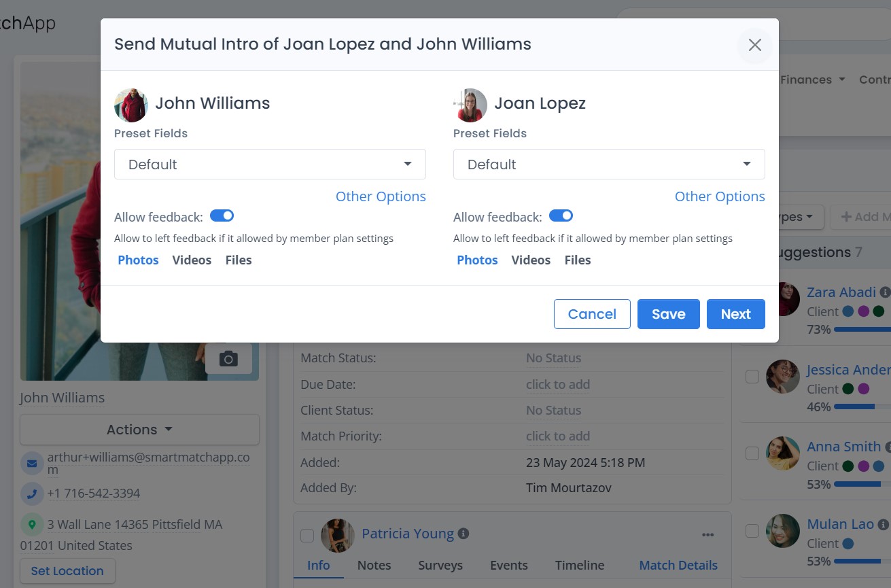891x588 pixels.
Task: Check the Patricia Young checkbox
Action: coord(307,536)
